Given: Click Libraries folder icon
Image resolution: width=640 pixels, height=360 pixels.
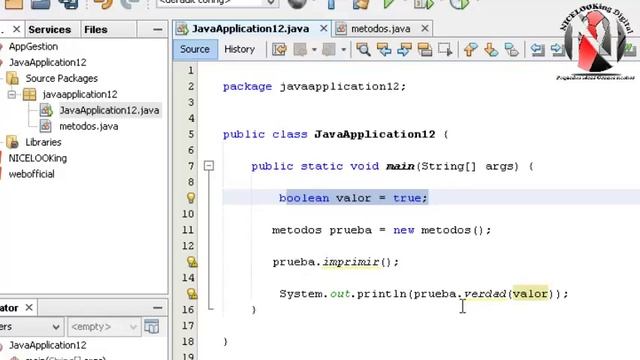Looking at the screenshot, I should (x=12, y=142).
